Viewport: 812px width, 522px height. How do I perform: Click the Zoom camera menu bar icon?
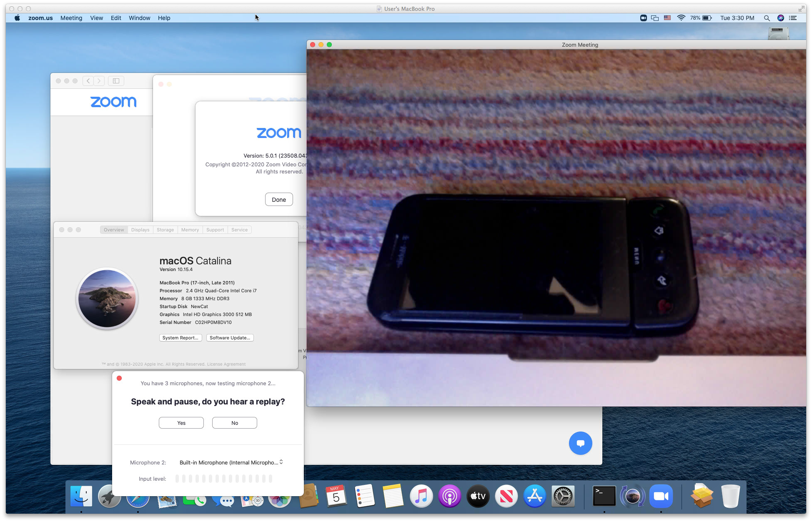click(643, 18)
